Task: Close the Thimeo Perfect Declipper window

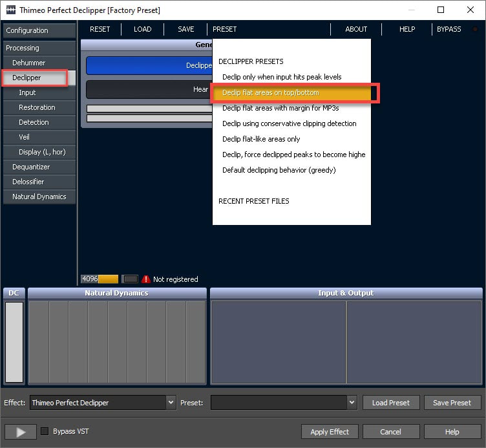Action: pos(470,10)
